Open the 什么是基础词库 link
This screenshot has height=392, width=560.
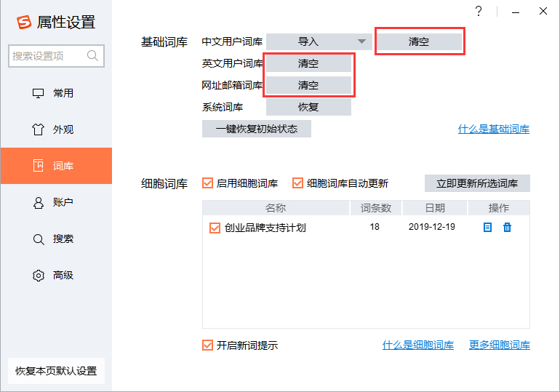tap(493, 129)
